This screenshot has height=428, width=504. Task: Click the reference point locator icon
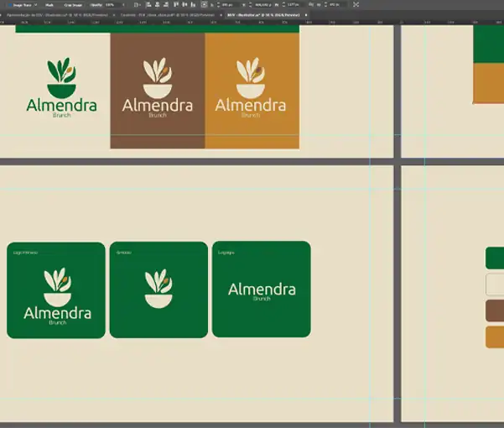click(204, 4)
